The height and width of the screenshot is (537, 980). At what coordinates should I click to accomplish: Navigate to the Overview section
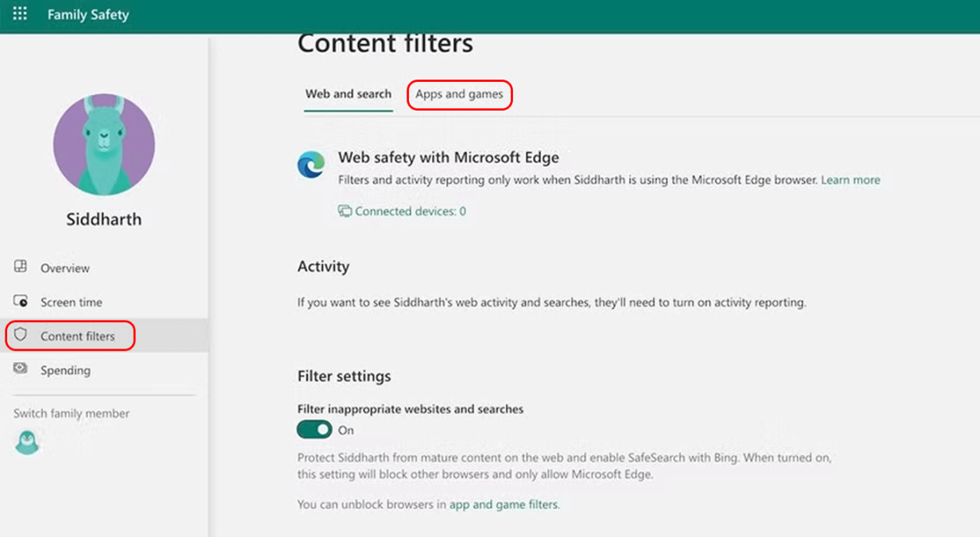[x=65, y=268]
